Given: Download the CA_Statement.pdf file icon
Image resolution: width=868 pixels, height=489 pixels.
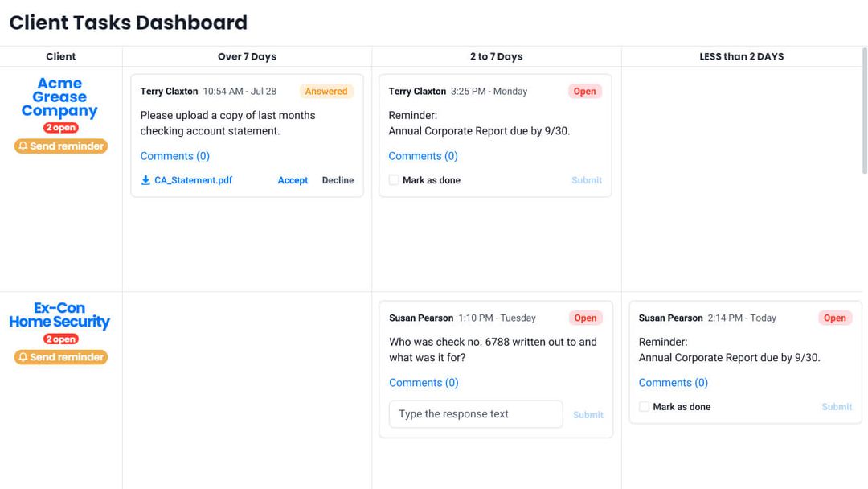Looking at the screenshot, I should (x=145, y=180).
